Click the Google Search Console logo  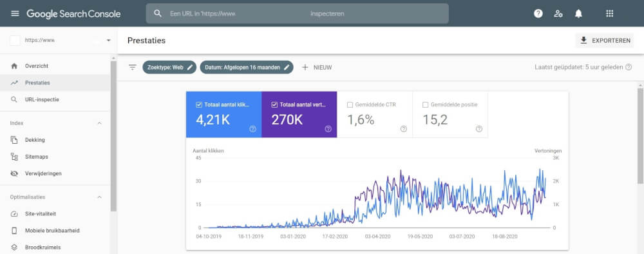pyautogui.click(x=73, y=14)
